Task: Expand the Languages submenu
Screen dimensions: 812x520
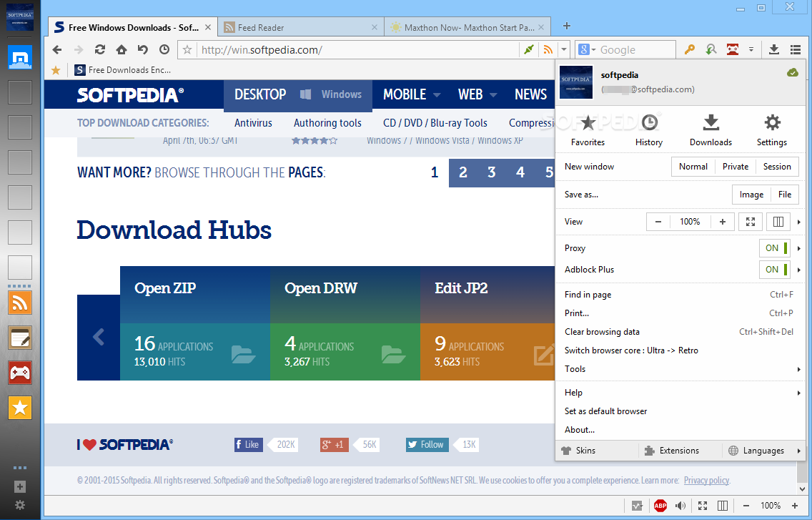Action: coord(764,451)
